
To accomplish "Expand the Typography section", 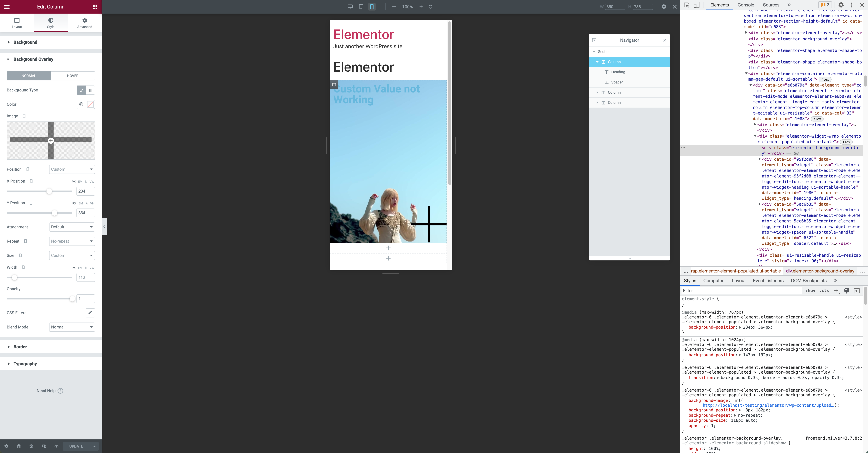I will (x=51, y=364).
